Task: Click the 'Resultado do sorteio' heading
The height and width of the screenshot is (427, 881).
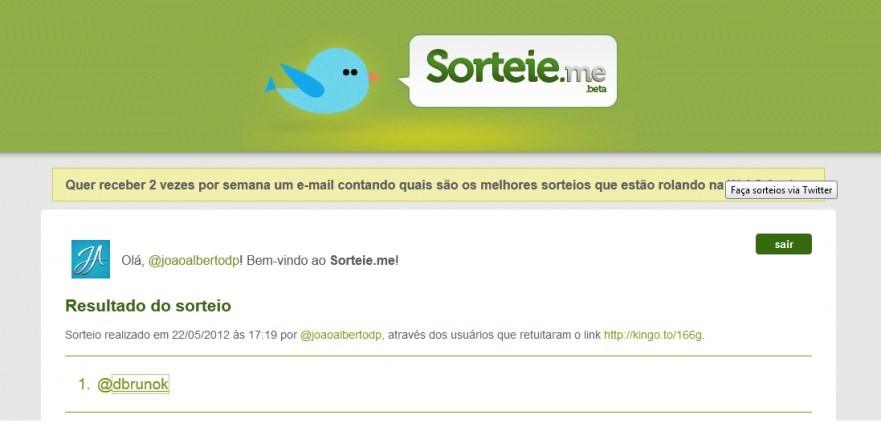Action: coord(148,306)
